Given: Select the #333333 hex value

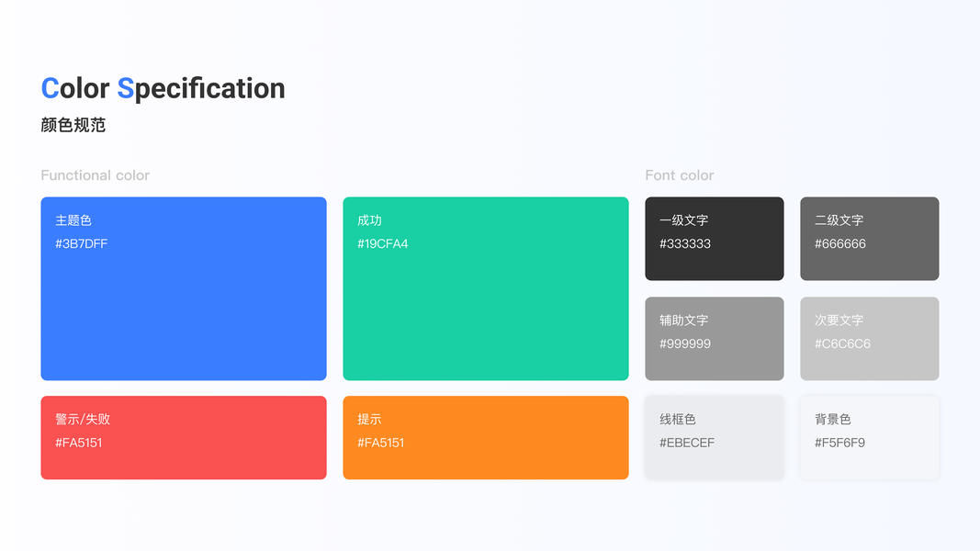Looking at the screenshot, I should (x=685, y=243).
